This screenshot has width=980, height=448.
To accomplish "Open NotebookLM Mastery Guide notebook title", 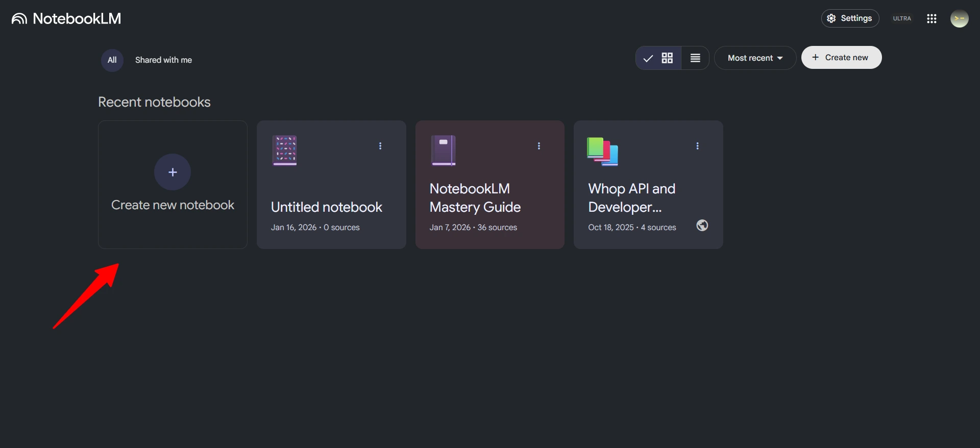I will click(475, 198).
